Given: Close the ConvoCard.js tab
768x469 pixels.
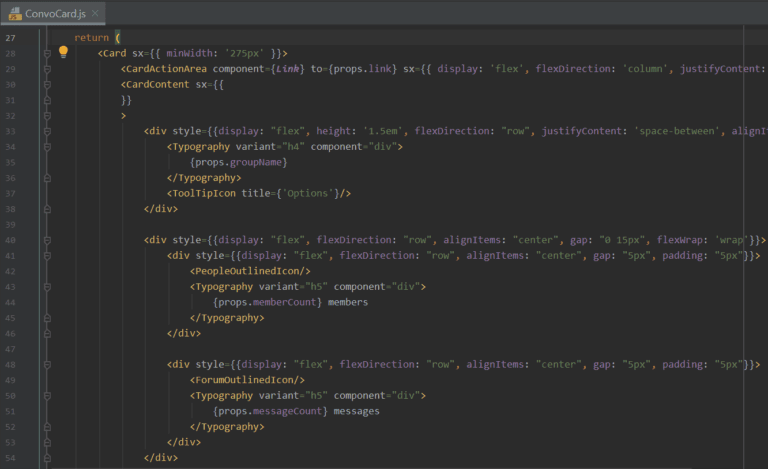Looking at the screenshot, I should 95,13.
